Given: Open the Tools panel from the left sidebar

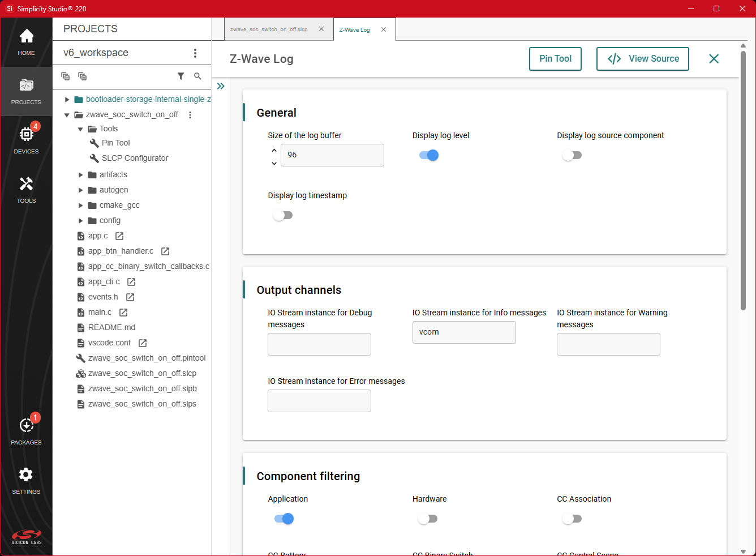Looking at the screenshot, I should click(26, 189).
